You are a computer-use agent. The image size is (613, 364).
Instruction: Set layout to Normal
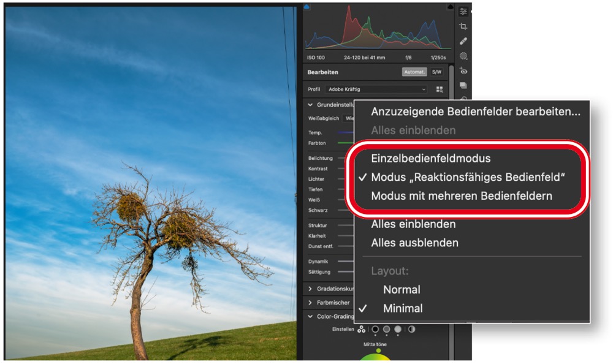pyautogui.click(x=402, y=290)
